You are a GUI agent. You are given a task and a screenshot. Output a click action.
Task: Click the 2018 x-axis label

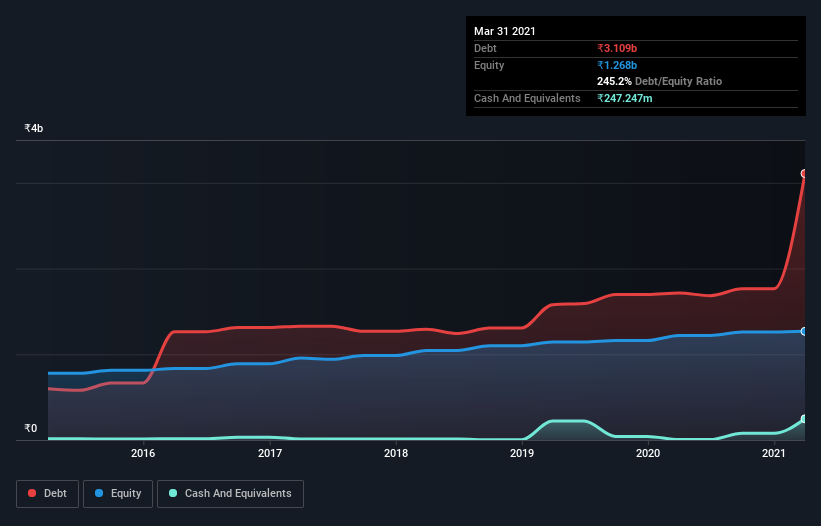click(396, 453)
